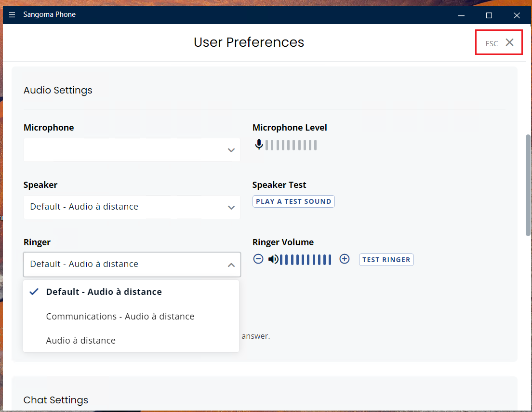Close the Sangoma Phone window
Image resolution: width=532 pixels, height=412 pixels.
pyautogui.click(x=517, y=15)
